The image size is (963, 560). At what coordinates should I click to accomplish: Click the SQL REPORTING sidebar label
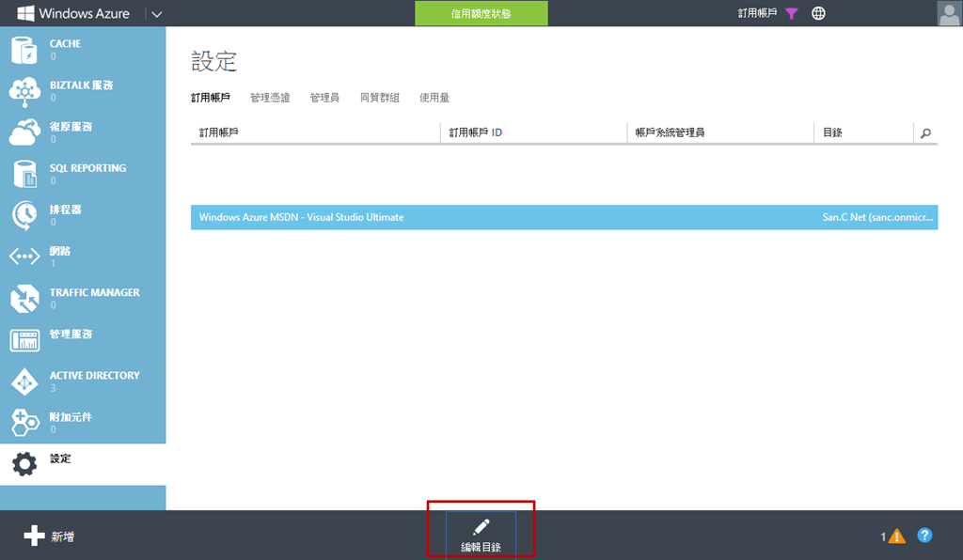coord(87,168)
